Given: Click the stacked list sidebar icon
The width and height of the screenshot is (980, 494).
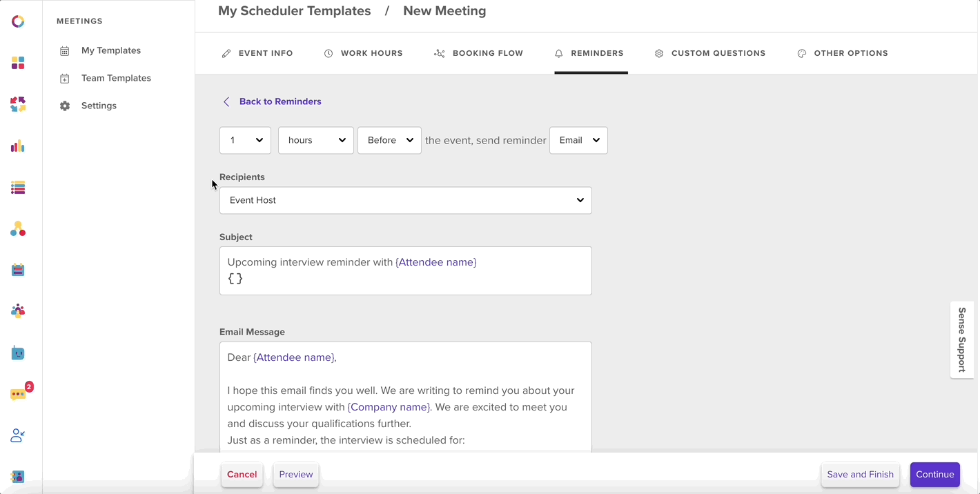Looking at the screenshot, I should tap(18, 188).
